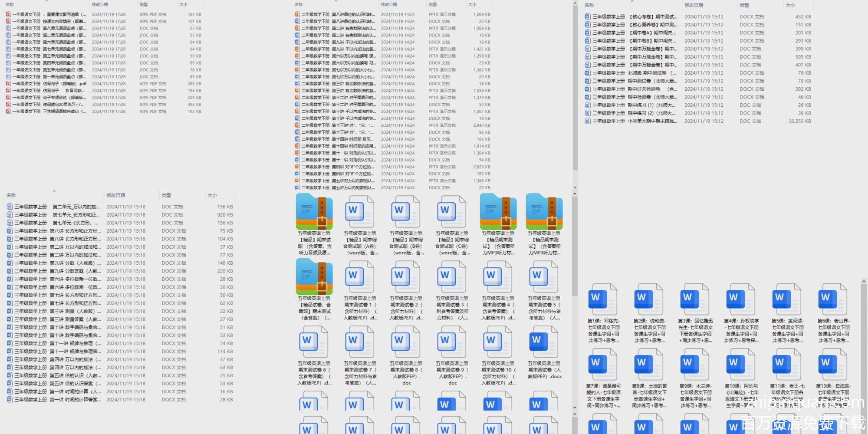Sort by 修改日期 column in 三年级数学 期中 list
Image resolution: width=868 pixels, height=434 pixels.
click(x=694, y=5)
